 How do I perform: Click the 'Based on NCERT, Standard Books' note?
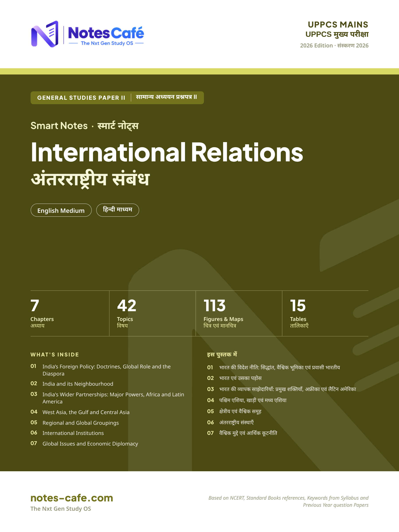(x=288, y=501)
